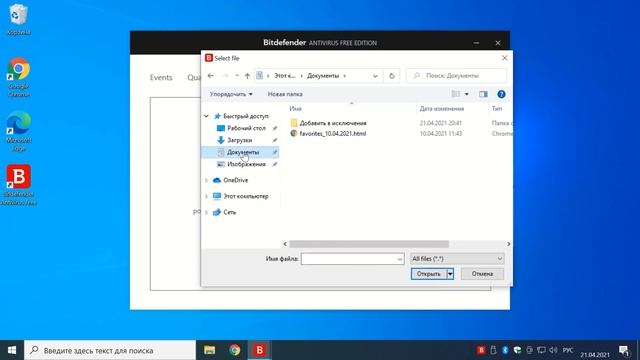Click the horizontal scrollbar thumb
The image size is (640, 360).
tap(369, 244)
